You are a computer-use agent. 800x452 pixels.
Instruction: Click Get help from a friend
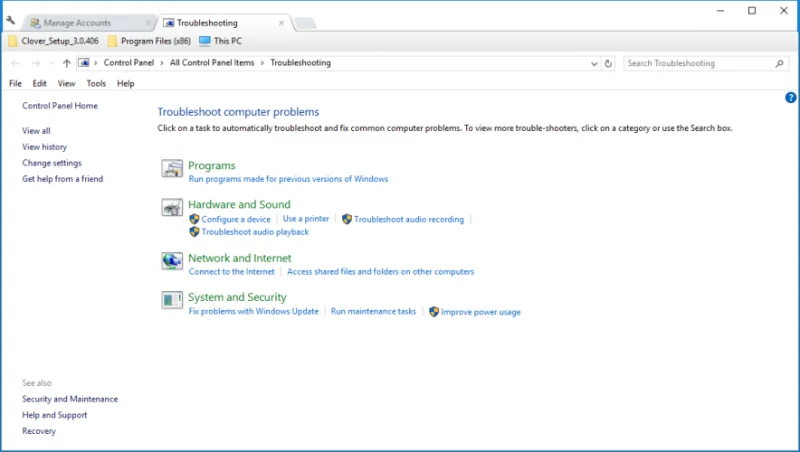[x=62, y=179]
